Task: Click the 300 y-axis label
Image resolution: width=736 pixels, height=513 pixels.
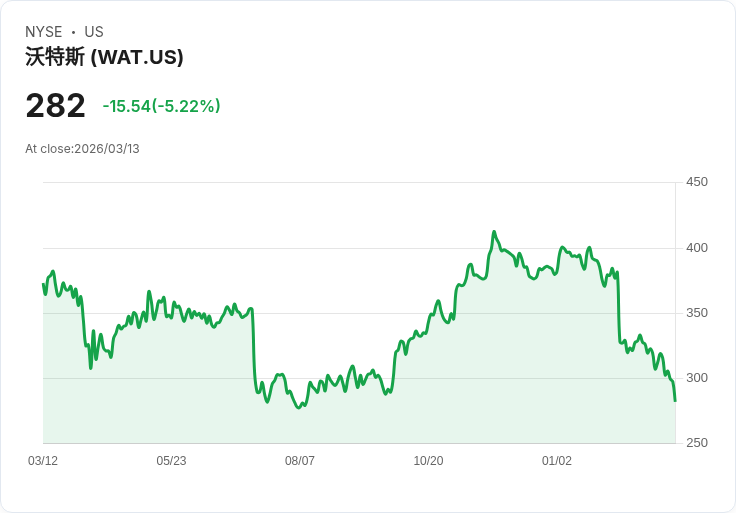Action: [x=696, y=378]
